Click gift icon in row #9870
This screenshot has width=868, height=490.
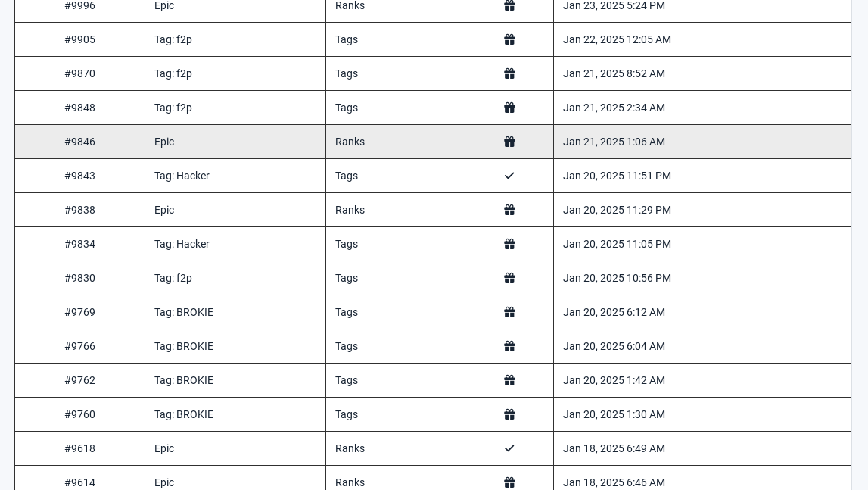pos(509,73)
